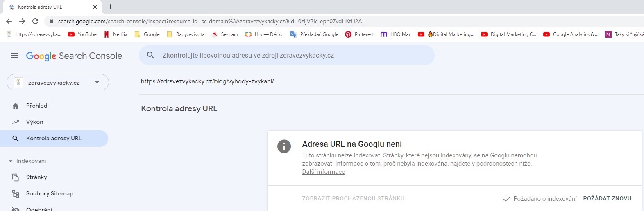This screenshot has width=644, height=211.
Task: Open the Hry — Déčko bookmark
Action: 264,34
